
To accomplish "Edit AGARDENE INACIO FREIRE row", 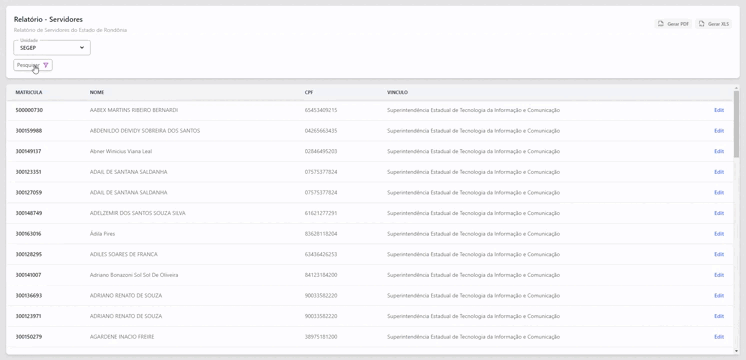I will point(719,337).
